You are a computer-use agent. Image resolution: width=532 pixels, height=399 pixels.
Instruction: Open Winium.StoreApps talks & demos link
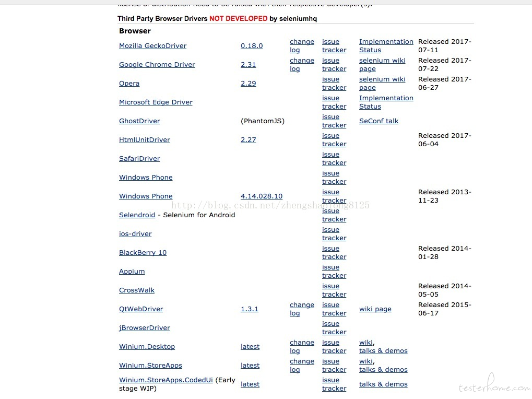(383, 370)
